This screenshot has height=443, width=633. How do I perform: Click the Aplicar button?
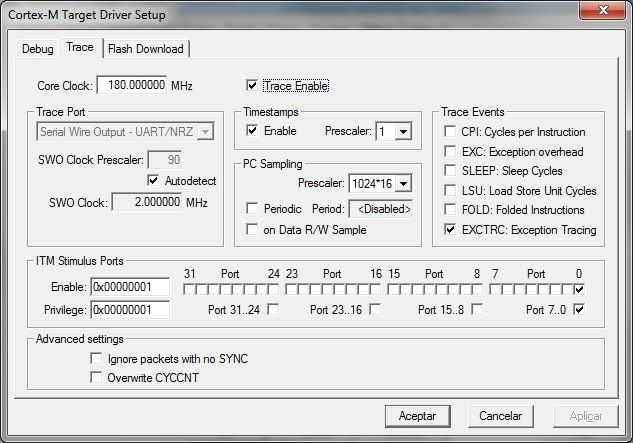coord(586,416)
